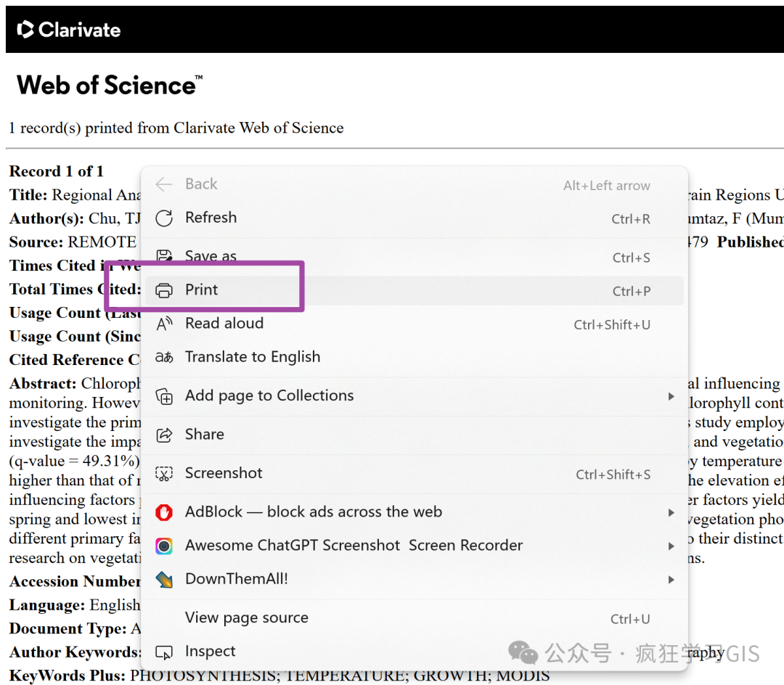Click the 'Alt+Left arrow' shortcut label
Image resolution: width=784 pixels, height=685 pixels.
coord(606,186)
